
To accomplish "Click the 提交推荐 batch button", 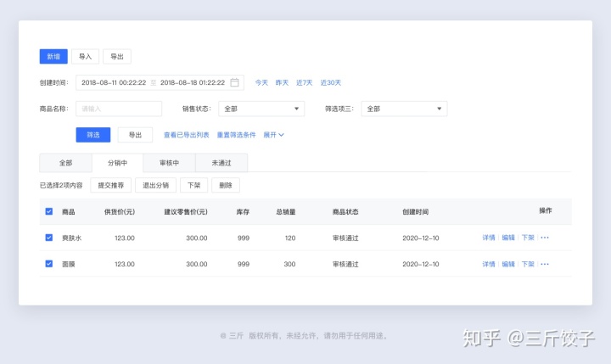I will point(110,185).
